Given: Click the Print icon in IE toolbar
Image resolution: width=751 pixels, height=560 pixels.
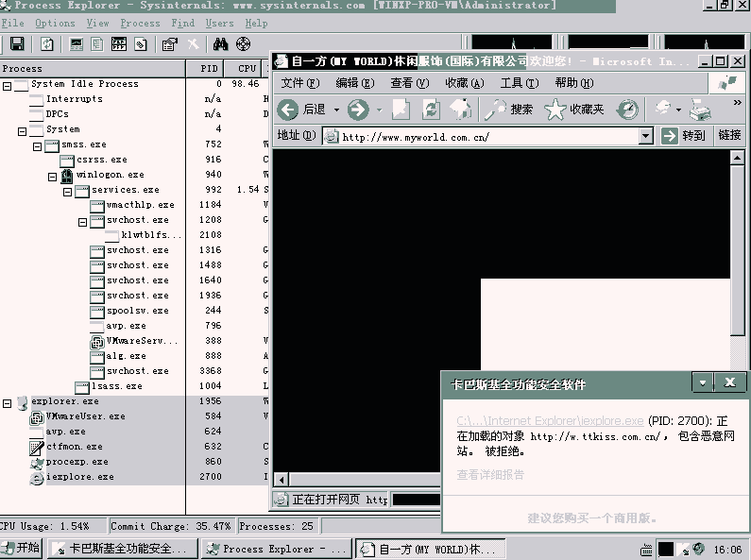Looking at the screenshot, I should [700, 110].
